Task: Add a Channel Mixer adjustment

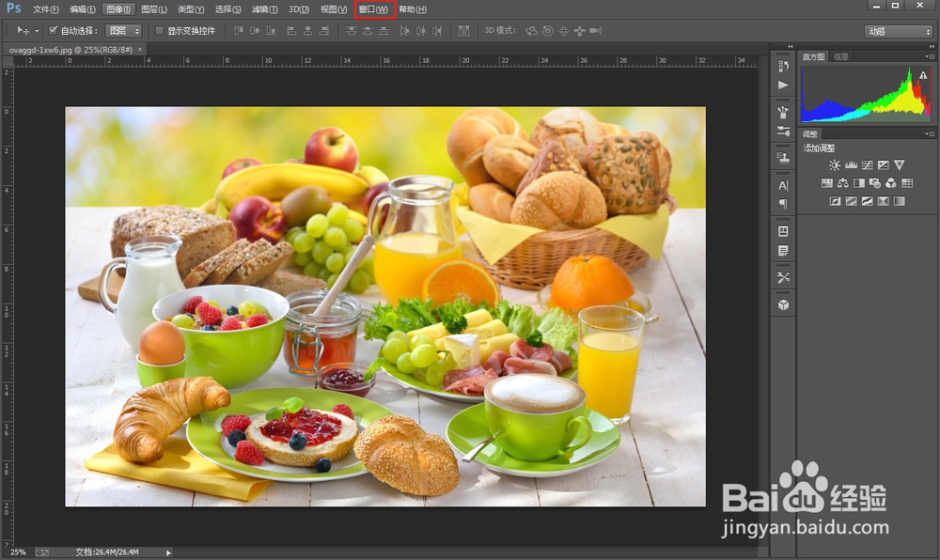Action: pyautogui.click(x=891, y=182)
